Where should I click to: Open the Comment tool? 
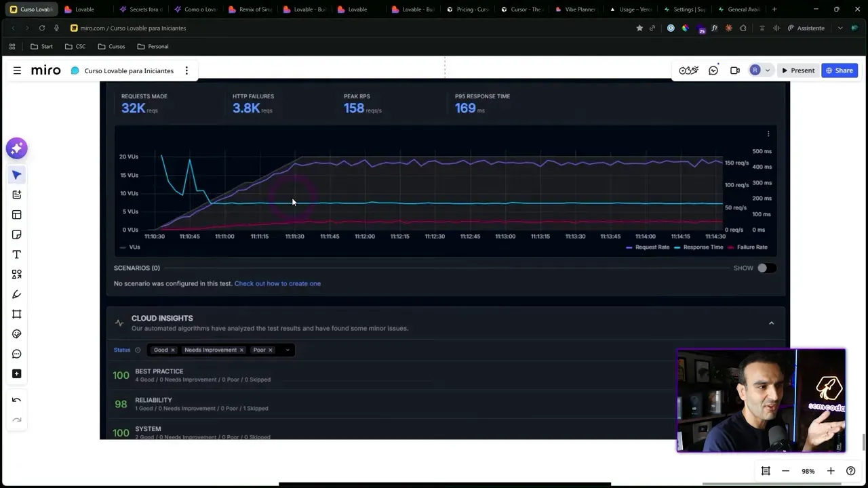click(16, 354)
